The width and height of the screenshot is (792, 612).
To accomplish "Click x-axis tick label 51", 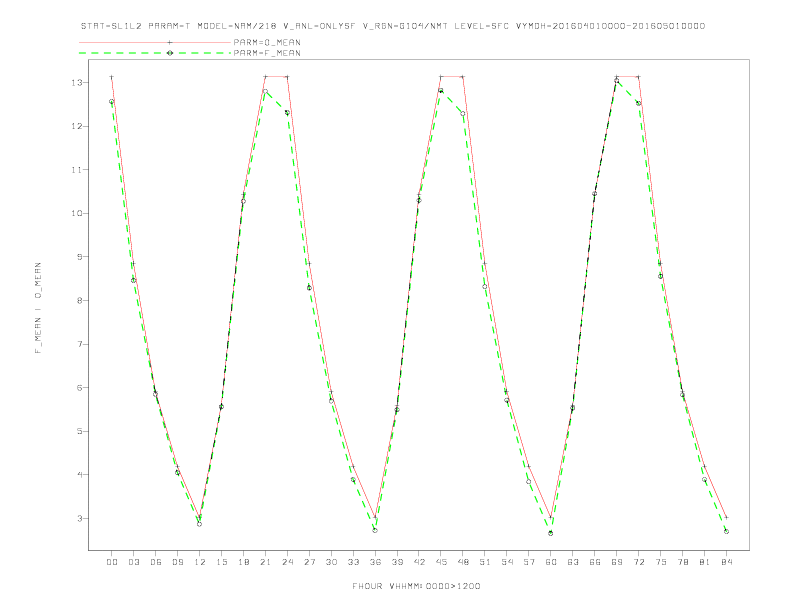I will coord(485,562).
